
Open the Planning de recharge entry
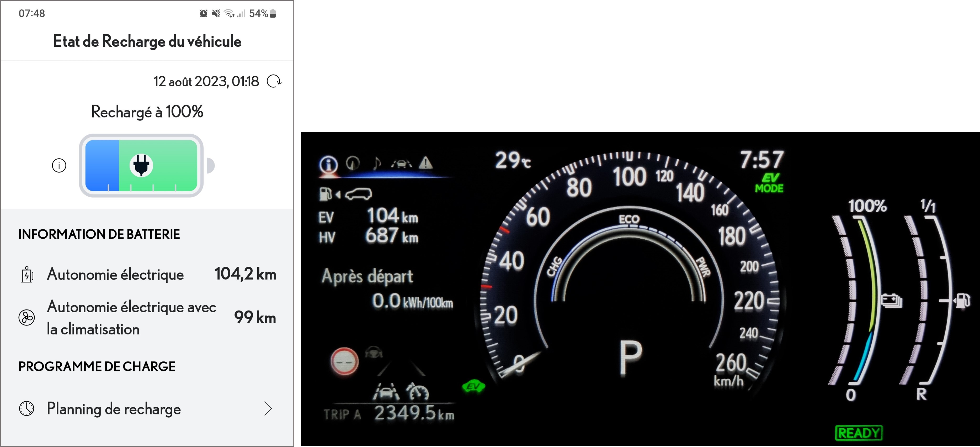click(114, 408)
